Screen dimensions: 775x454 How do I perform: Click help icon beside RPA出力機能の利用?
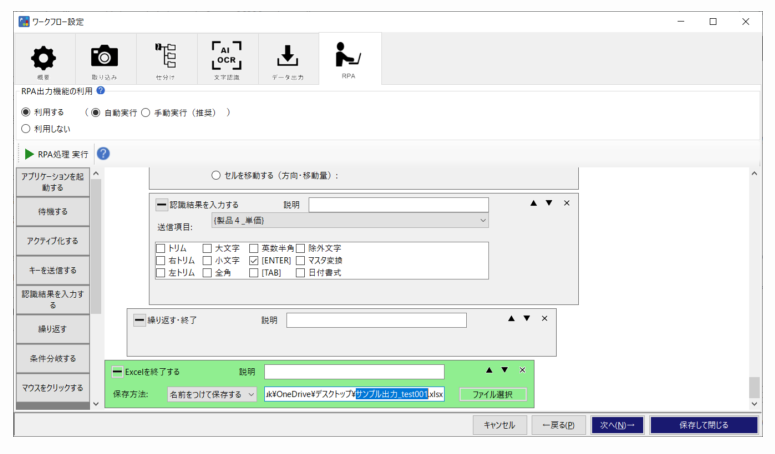[x=101, y=90]
